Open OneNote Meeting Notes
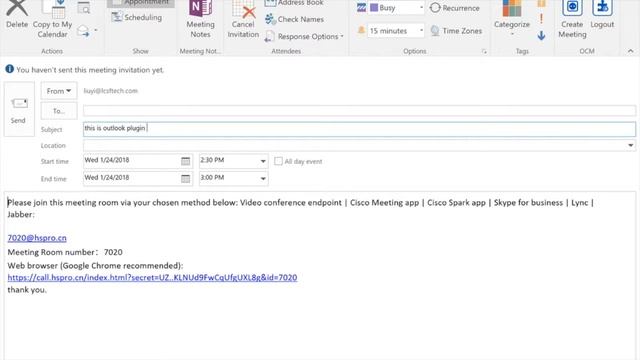Screen dimensions: 640x360 (x=200, y=19)
